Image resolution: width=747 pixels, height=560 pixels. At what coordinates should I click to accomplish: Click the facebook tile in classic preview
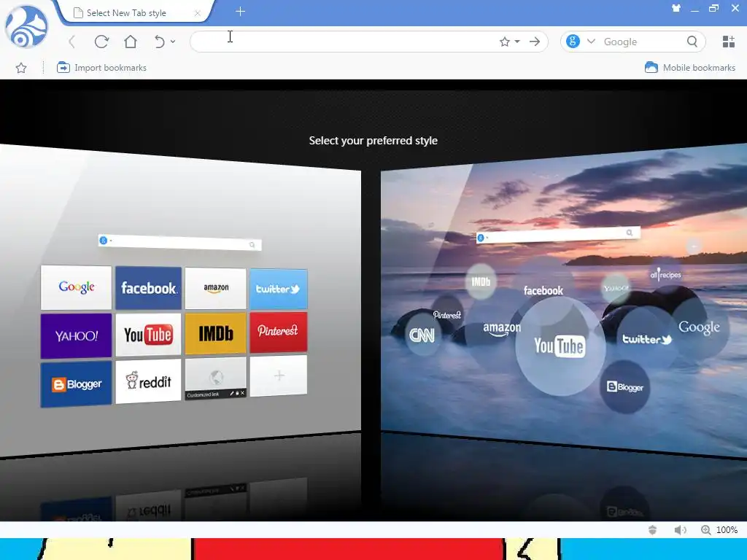tap(148, 287)
